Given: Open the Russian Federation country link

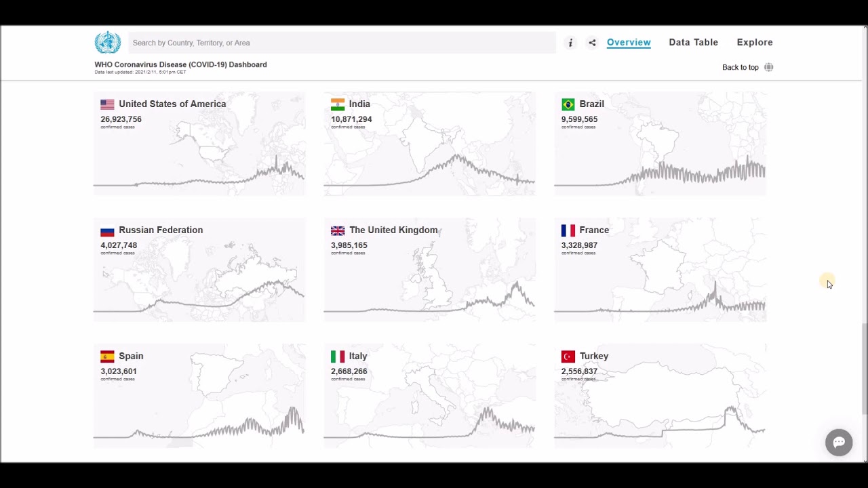Looking at the screenshot, I should tap(161, 230).
